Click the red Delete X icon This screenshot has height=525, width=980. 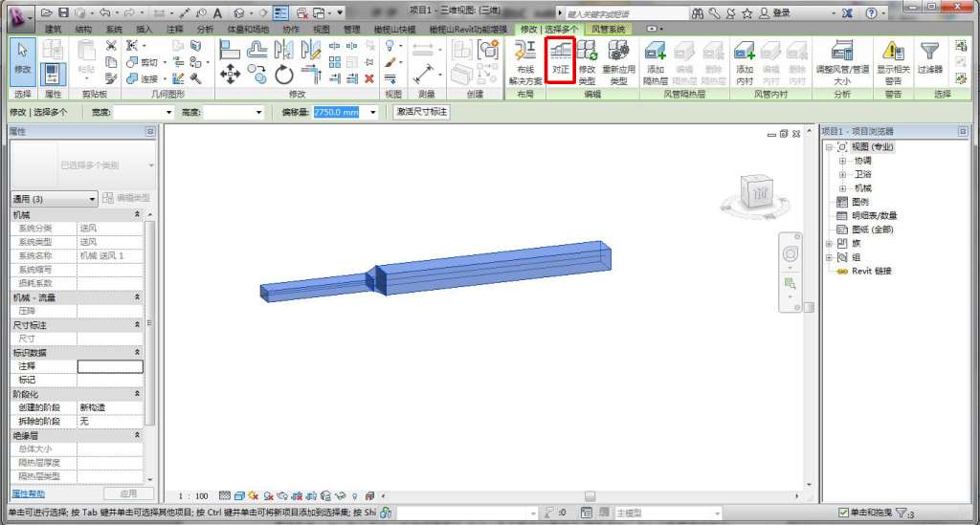(369, 78)
